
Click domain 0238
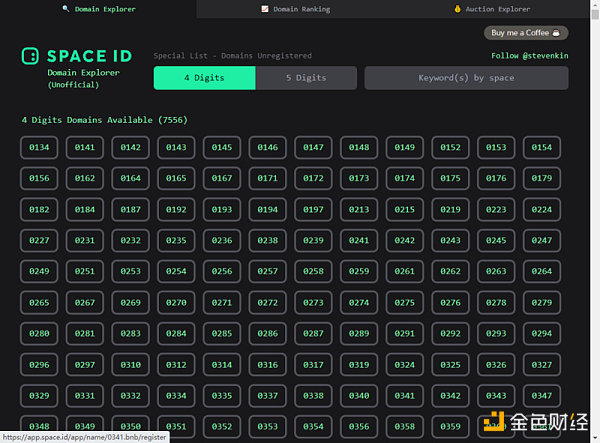(x=268, y=241)
